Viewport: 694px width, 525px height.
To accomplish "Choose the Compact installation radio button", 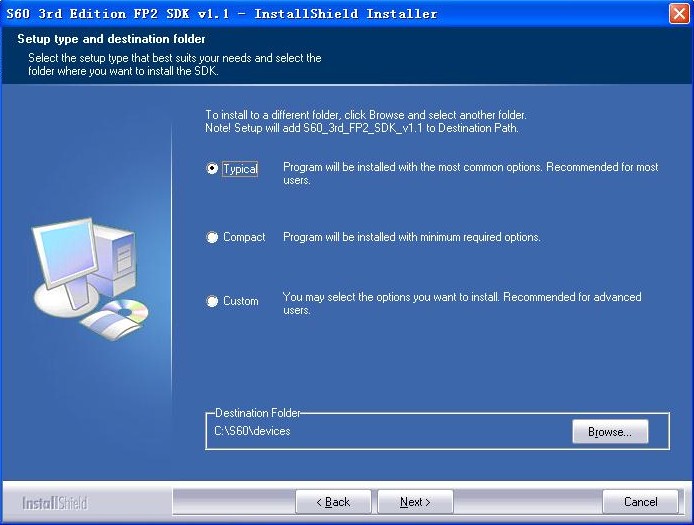I will click(x=212, y=237).
